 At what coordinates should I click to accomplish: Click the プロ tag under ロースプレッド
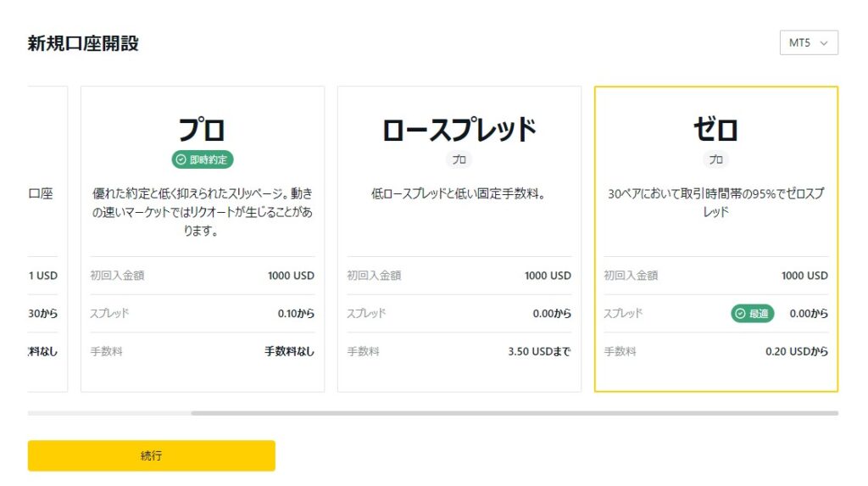click(x=459, y=159)
